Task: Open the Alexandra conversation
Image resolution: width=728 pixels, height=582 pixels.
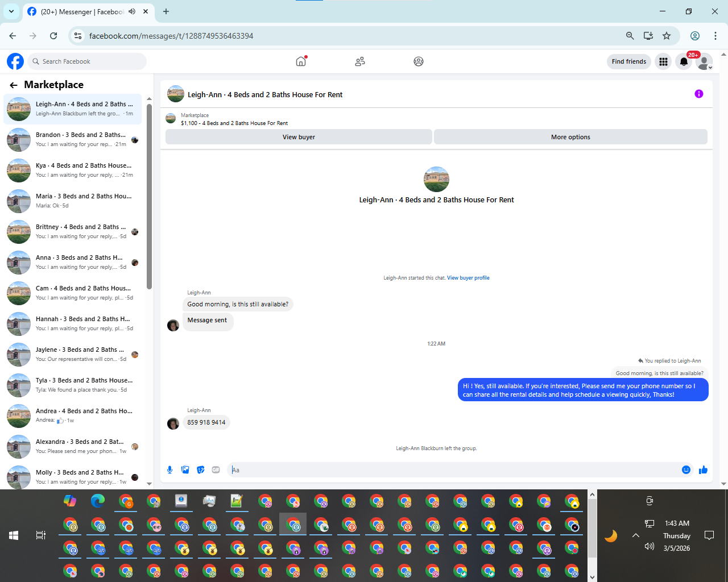Action: 73,446
